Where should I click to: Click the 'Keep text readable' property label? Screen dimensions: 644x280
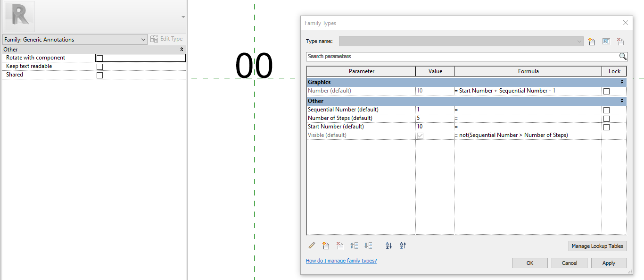29,66
